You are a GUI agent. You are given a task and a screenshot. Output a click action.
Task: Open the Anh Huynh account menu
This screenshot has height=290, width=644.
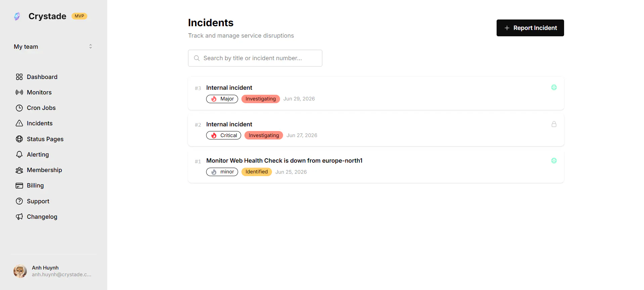pos(53,271)
